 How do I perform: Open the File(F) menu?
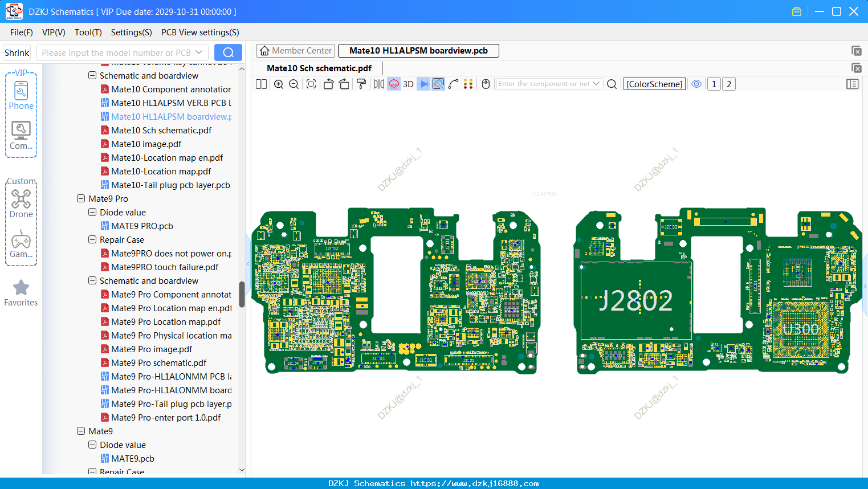pyautogui.click(x=22, y=32)
